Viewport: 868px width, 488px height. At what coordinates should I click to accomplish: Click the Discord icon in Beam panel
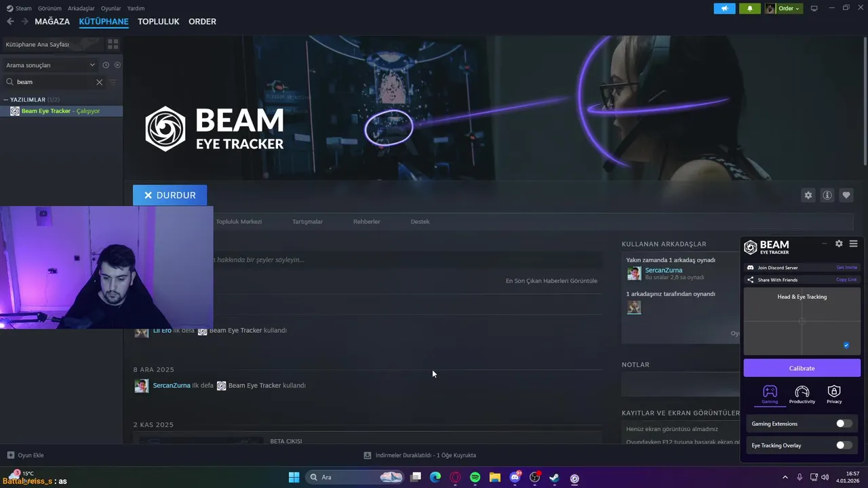click(750, 268)
